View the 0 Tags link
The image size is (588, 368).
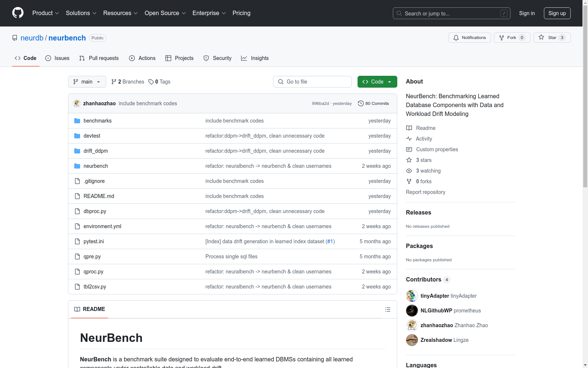(159, 82)
